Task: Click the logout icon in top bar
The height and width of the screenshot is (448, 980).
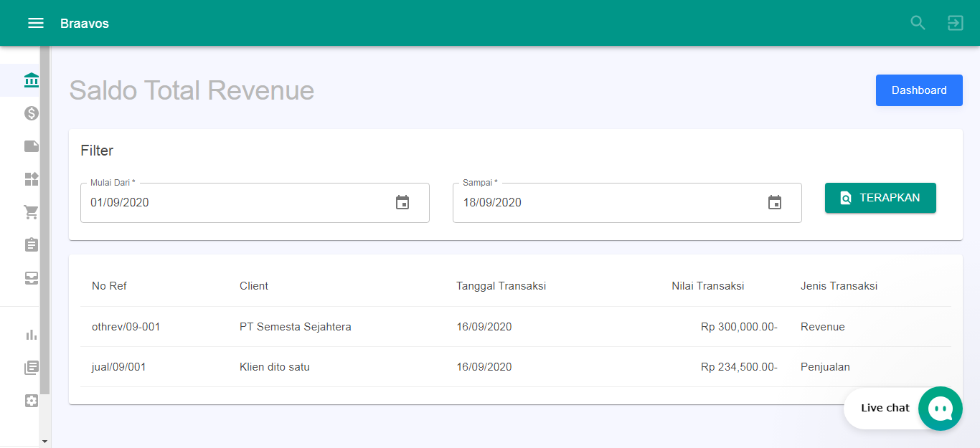Action: tap(955, 23)
